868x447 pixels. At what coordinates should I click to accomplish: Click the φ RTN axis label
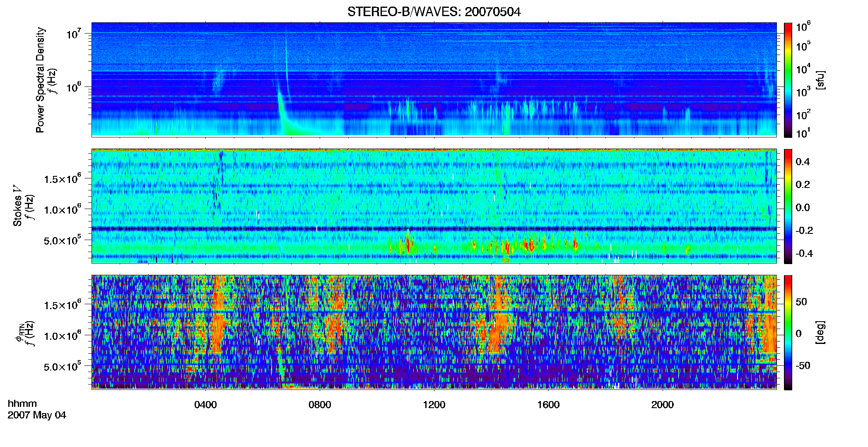coord(19,332)
